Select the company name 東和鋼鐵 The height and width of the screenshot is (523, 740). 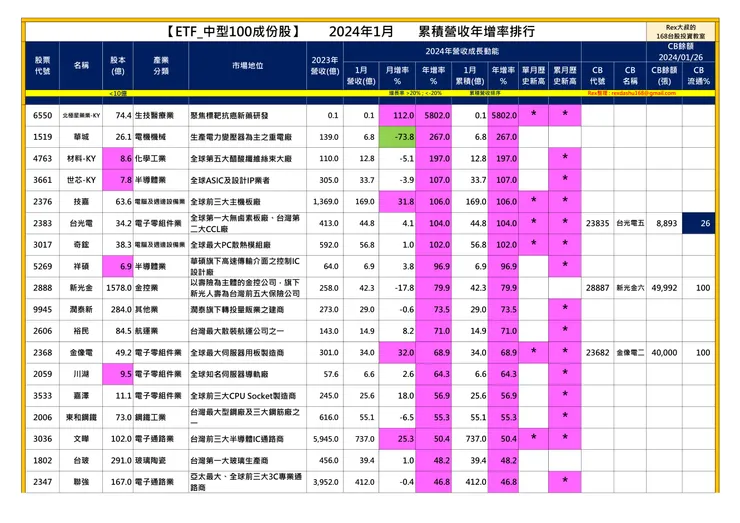pos(81,417)
